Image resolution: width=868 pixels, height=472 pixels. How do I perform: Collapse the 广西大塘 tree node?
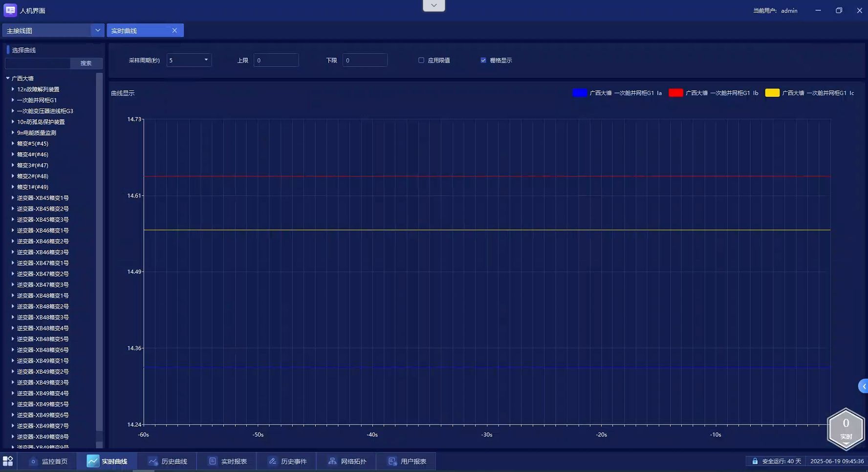pyautogui.click(x=8, y=78)
